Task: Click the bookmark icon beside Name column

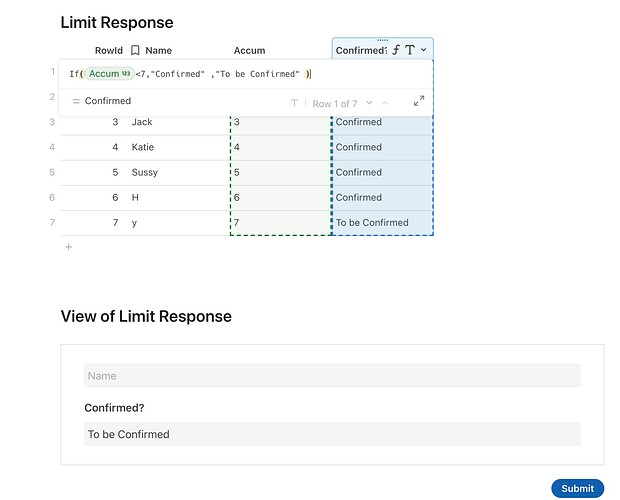Action: [x=135, y=50]
